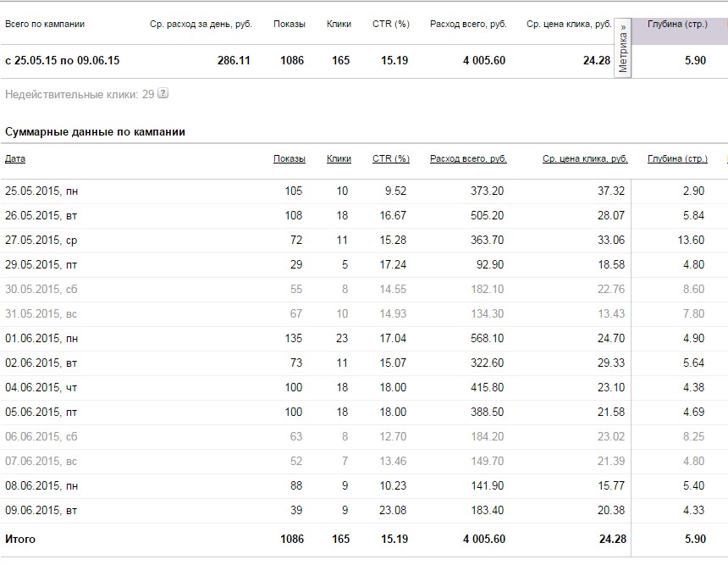Click the Суммарные данные по кампании heading
The image size is (728, 565).
(x=95, y=132)
